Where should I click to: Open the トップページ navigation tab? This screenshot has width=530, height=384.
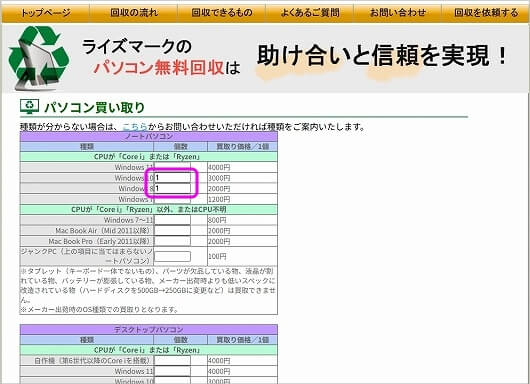46,13
